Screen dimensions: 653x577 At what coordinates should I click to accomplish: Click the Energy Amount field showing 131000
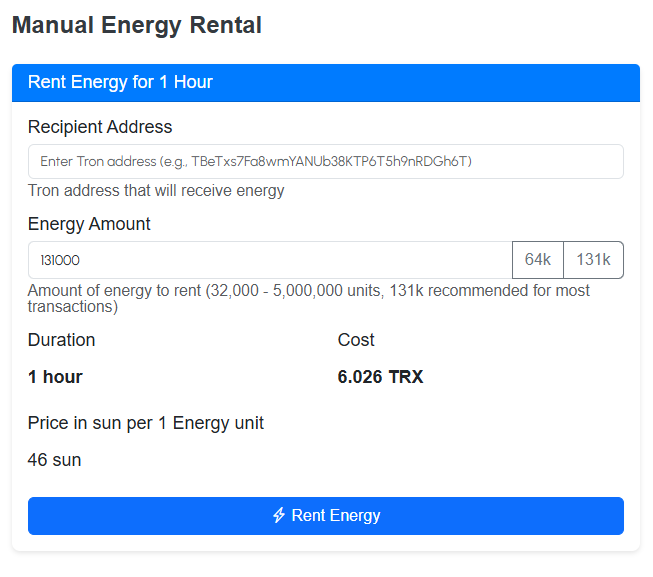click(270, 260)
